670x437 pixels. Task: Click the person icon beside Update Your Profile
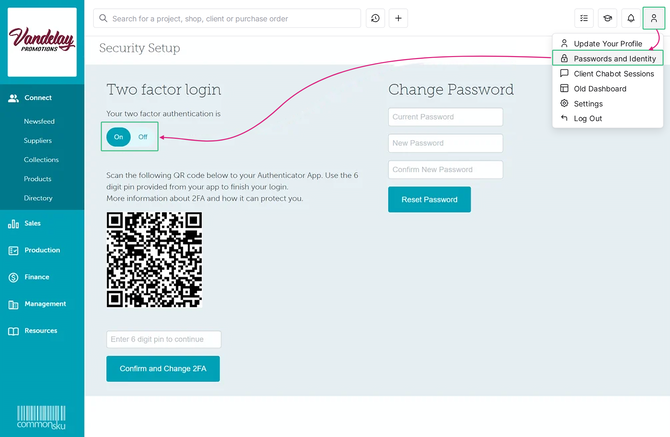pos(564,43)
